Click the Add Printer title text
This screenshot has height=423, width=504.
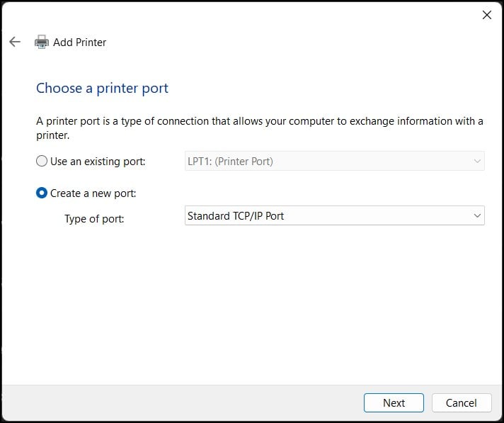coord(80,42)
